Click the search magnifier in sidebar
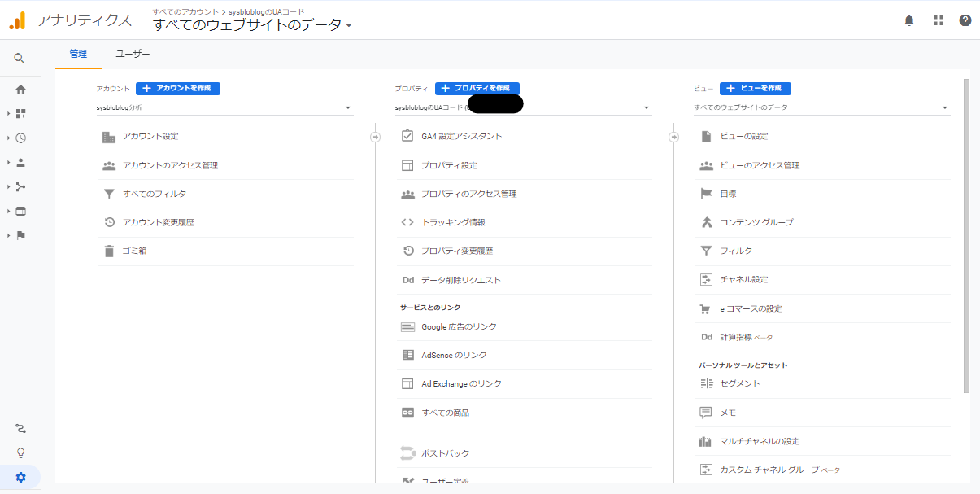The height and width of the screenshot is (494, 980). click(x=20, y=59)
